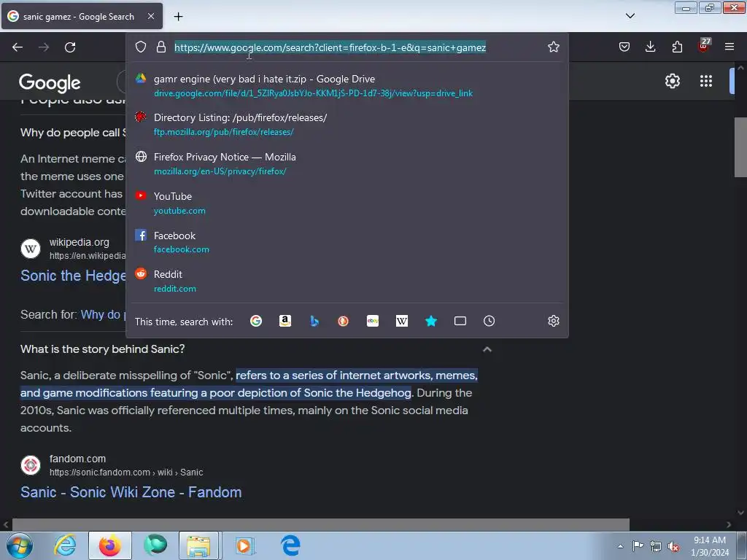Viewport: 747px width, 560px height.
Task: Open the gamr engine Google Drive suggestion
Action: [x=347, y=86]
